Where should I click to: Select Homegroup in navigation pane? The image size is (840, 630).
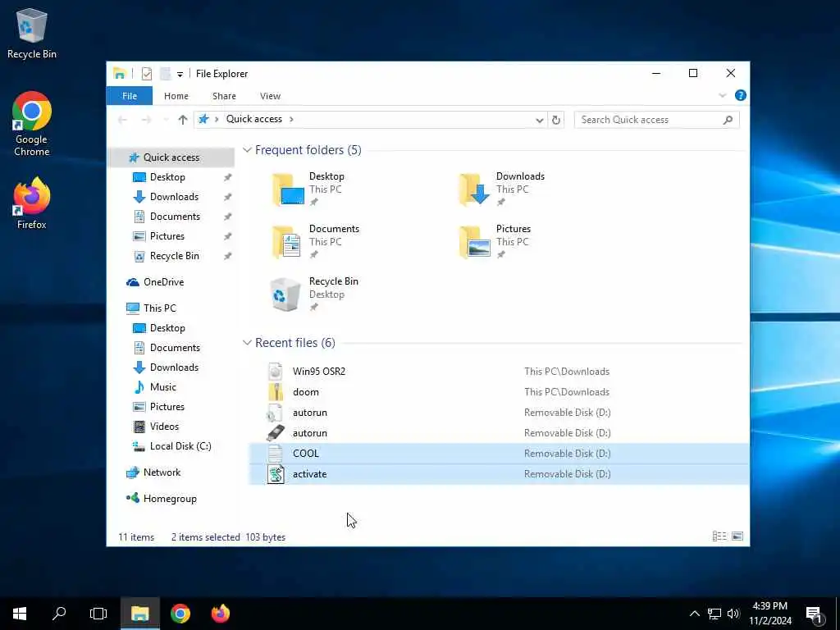point(169,499)
